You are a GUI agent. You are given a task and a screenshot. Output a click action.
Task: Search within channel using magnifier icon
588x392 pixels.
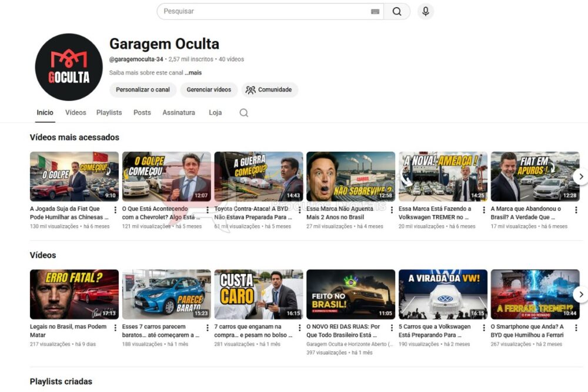click(244, 113)
